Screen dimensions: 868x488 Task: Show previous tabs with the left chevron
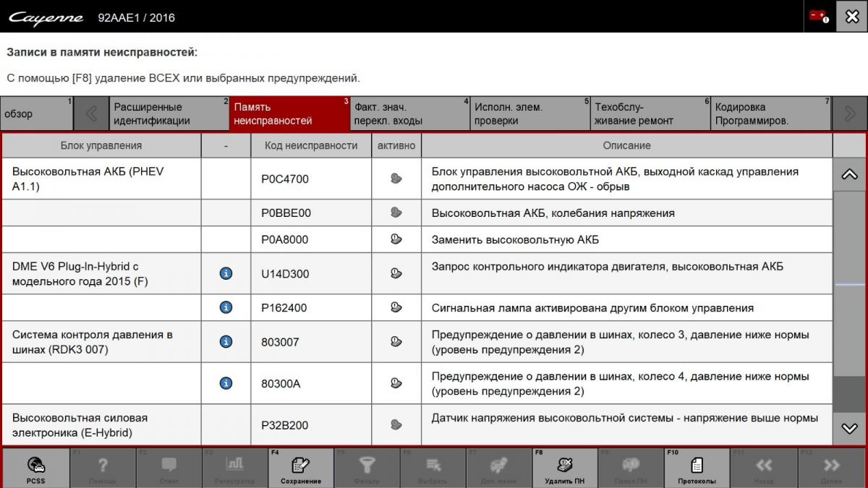coord(91,114)
